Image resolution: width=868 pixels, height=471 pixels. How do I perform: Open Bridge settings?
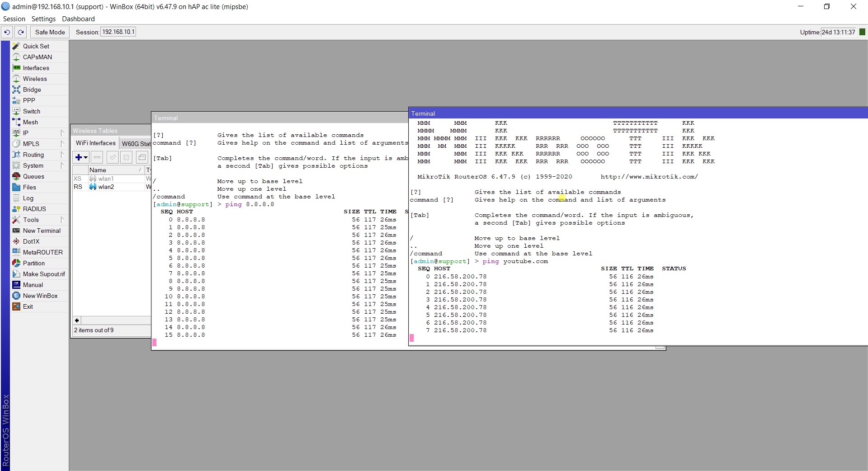click(x=32, y=89)
